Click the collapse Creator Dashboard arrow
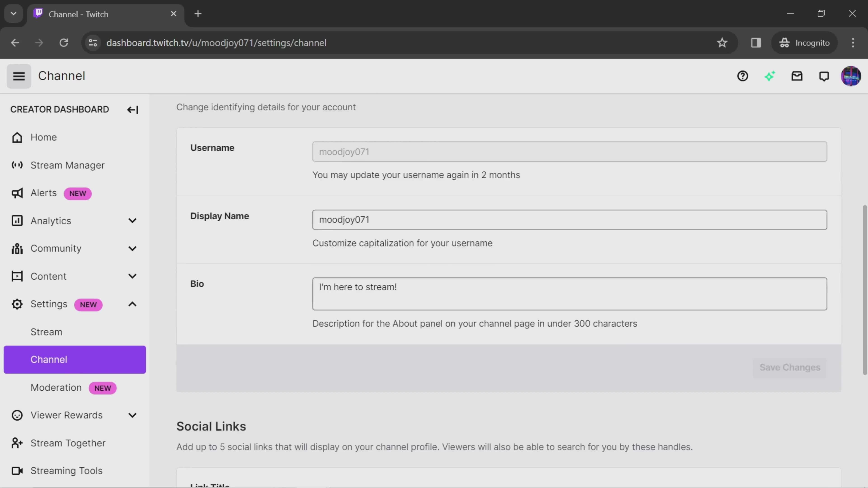868x488 pixels. 132,109
